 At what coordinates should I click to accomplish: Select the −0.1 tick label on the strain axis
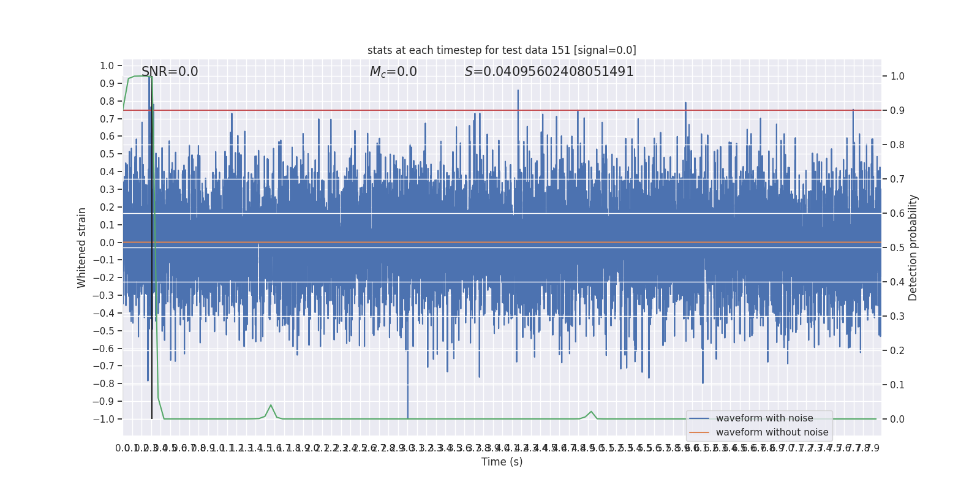[x=104, y=260]
